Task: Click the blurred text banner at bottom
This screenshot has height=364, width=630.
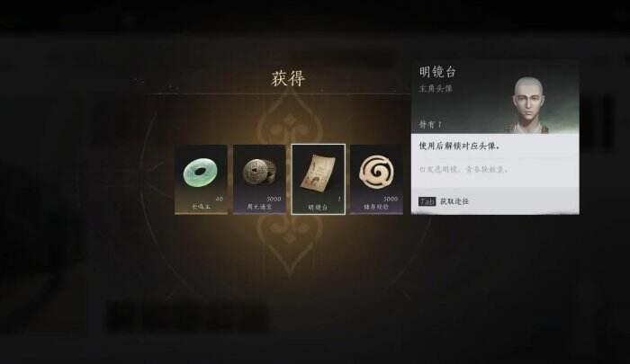Action: (x=186, y=317)
